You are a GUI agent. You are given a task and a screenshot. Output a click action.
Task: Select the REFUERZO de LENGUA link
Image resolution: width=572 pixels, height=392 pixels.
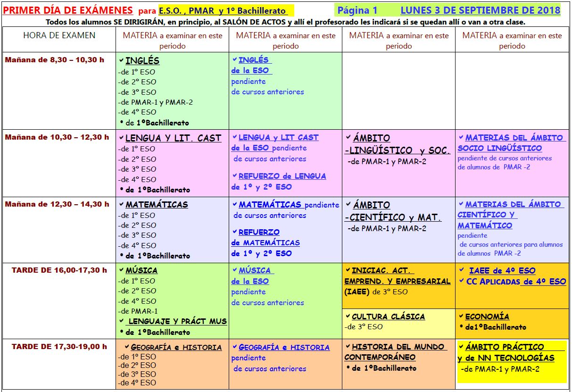282,176
